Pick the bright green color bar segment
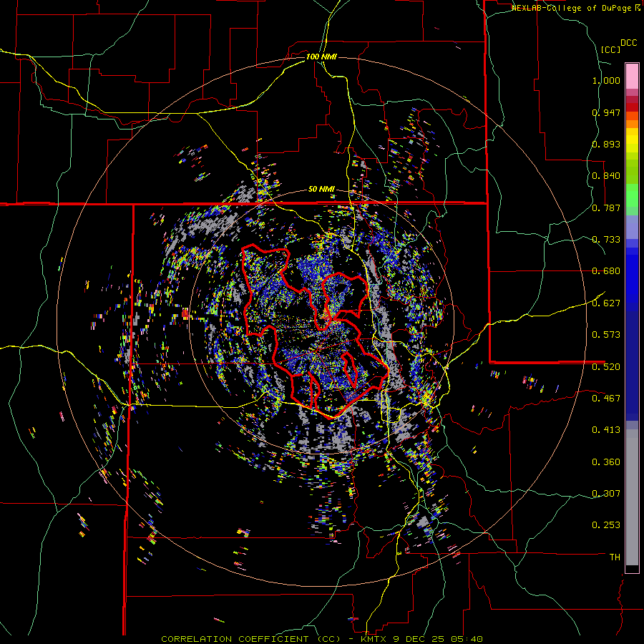644x644 pixels. (632, 195)
